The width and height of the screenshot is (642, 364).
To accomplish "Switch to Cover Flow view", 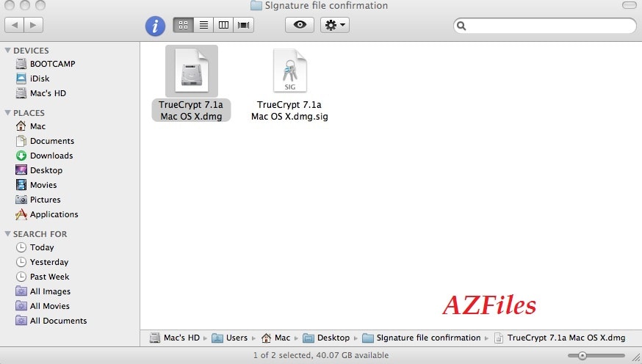I will pos(244,25).
